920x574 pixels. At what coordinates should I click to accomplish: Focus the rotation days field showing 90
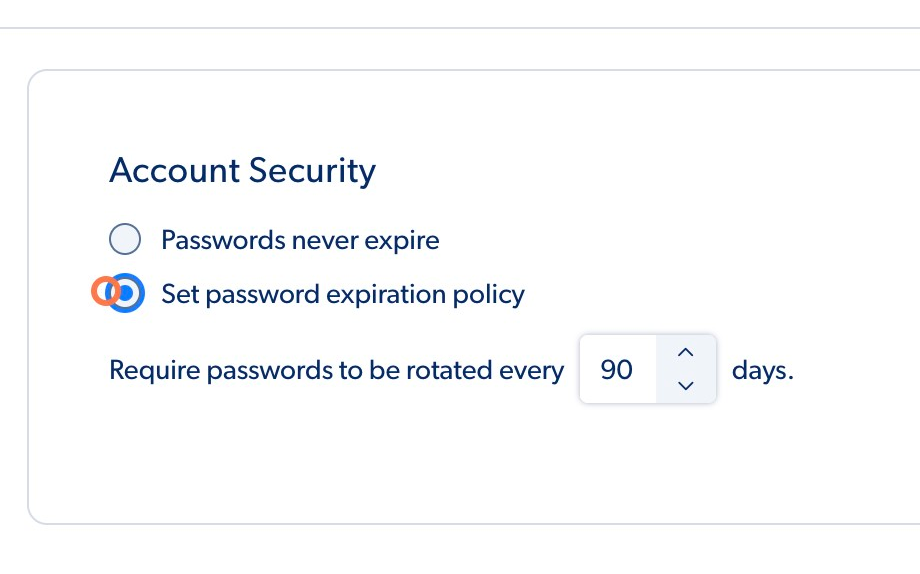[618, 370]
